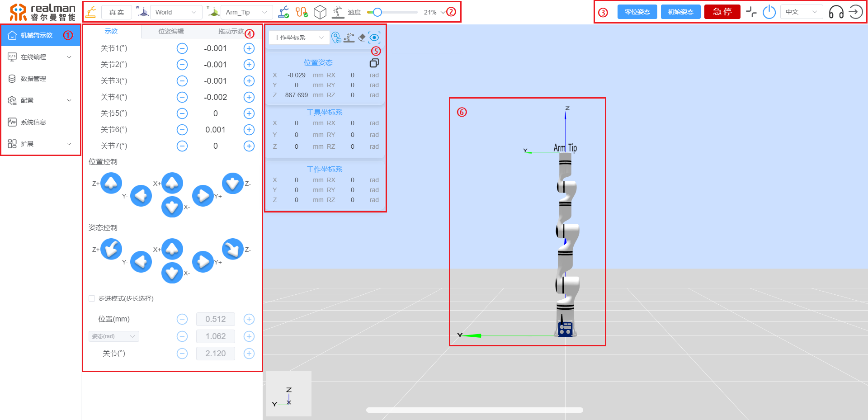Open 数据管理 in the sidebar

point(33,79)
